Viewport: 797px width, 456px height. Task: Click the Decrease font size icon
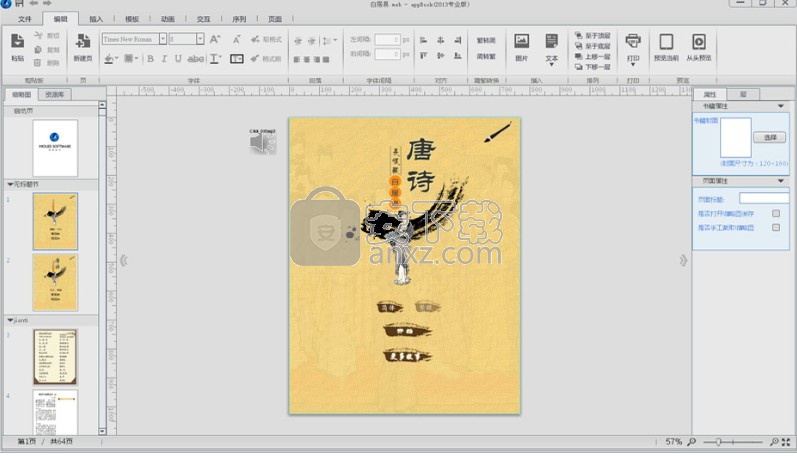pos(236,39)
